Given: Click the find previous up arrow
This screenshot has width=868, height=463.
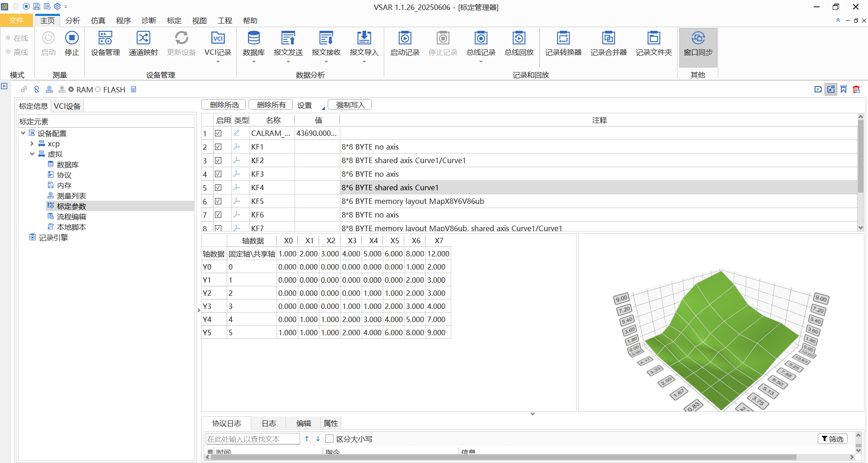Looking at the screenshot, I should 307,439.
